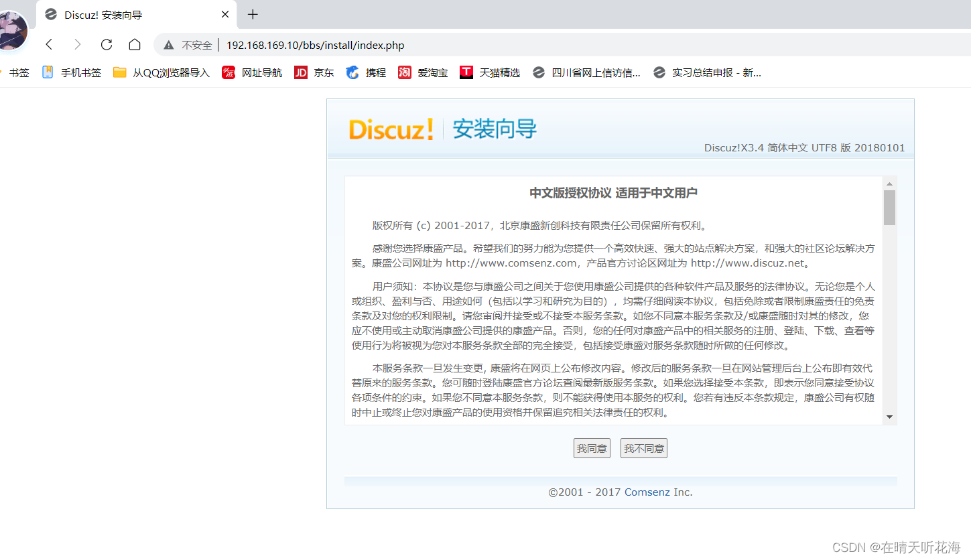The image size is (971, 560).
Task: Click the JD red logo icon
Action: click(301, 72)
